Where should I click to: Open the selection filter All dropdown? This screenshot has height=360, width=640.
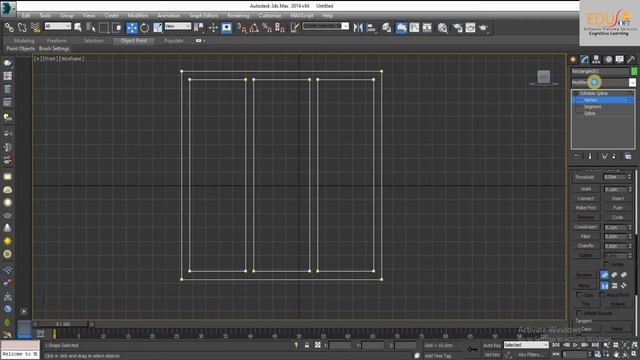[58, 26]
